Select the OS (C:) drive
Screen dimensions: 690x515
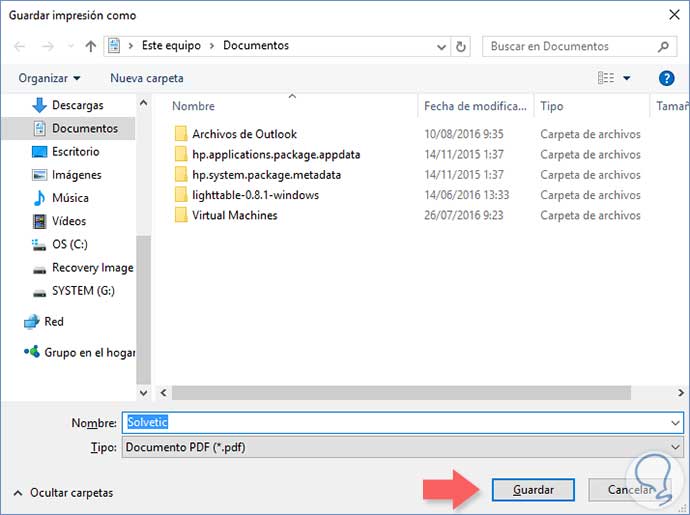click(x=70, y=244)
